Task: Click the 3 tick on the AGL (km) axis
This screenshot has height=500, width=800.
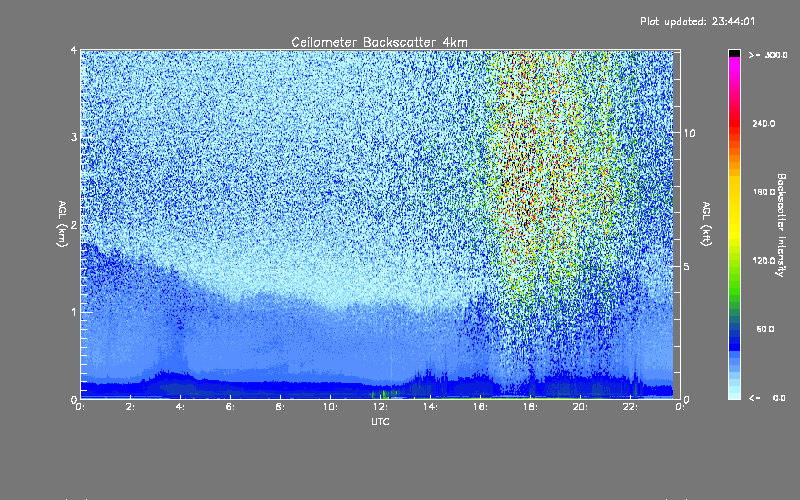Action: click(74, 137)
